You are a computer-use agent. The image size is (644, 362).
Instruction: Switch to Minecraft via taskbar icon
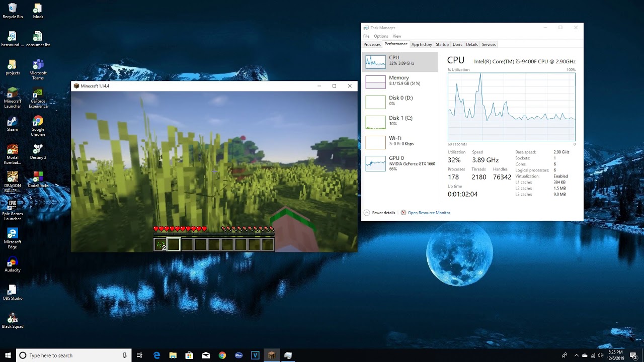(272, 355)
